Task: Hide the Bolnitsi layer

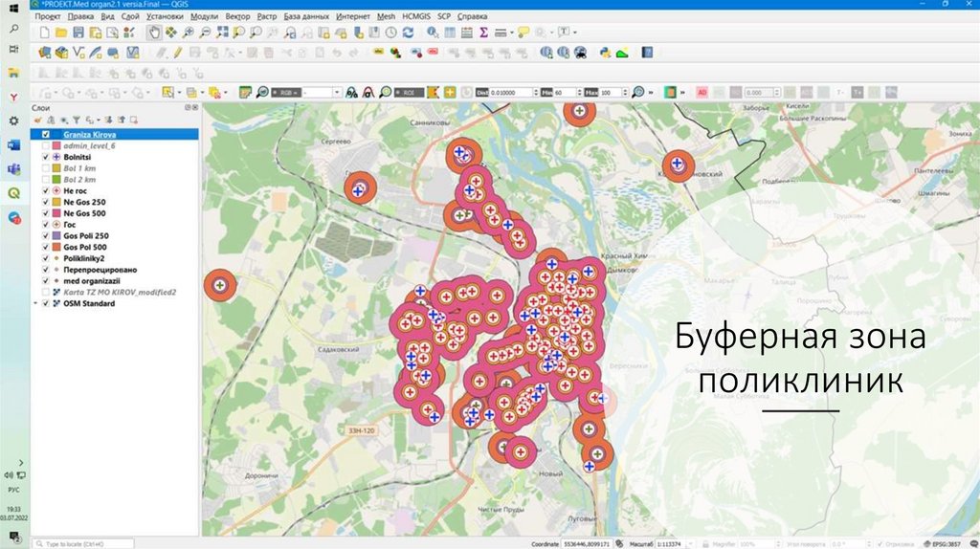Action: point(46,157)
